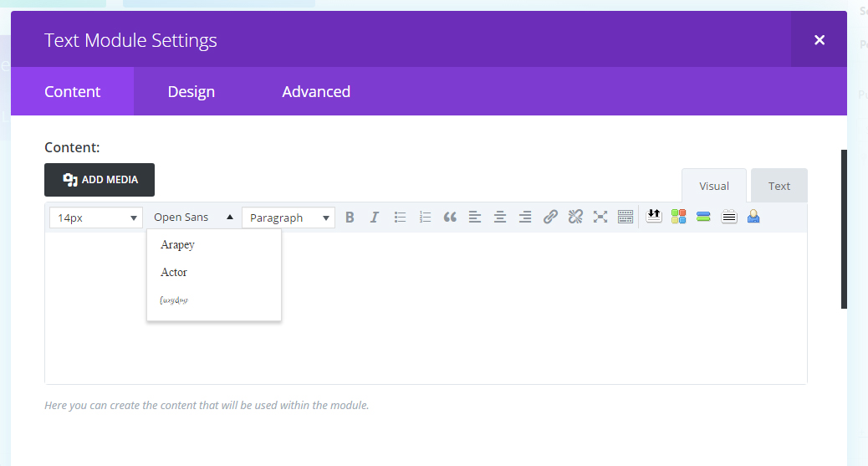Align text to the right
Screen dimensions: 868x466
(x=525, y=218)
